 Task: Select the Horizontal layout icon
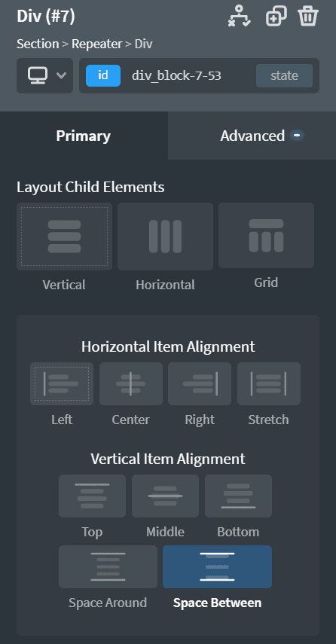pyautogui.click(x=165, y=237)
